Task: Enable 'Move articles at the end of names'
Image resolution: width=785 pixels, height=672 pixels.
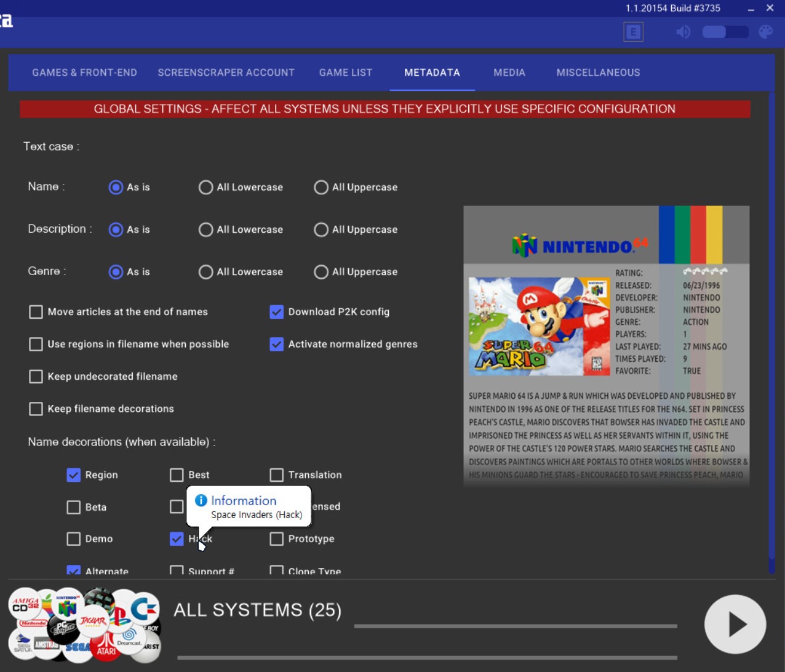Action: [x=36, y=312]
